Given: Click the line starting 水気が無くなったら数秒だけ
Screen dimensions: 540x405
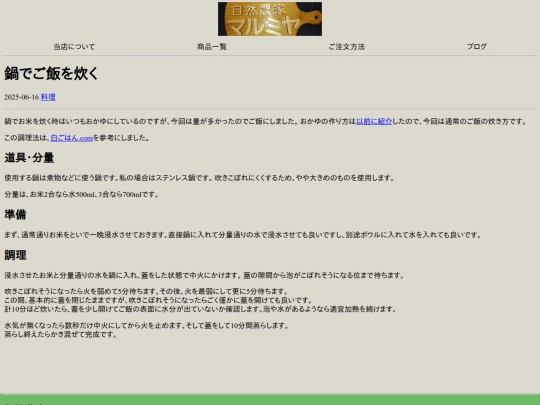Looking at the screenshot, I should [147, 325].
